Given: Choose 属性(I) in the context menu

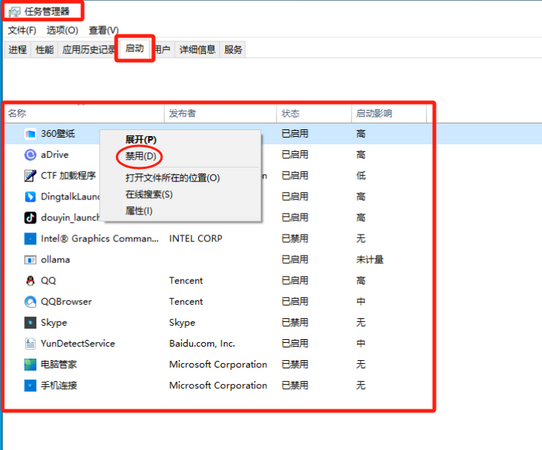Looking at the screenshot, I should (x=139, y=210).
